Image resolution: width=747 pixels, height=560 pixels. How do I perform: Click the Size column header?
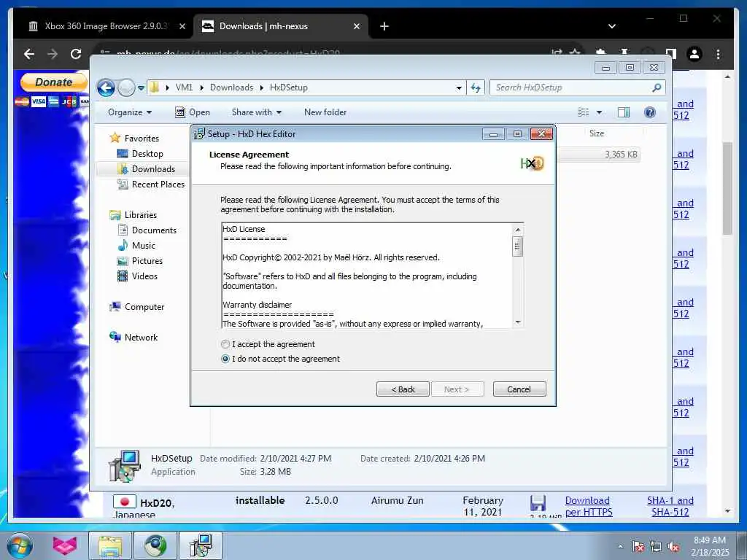pos(597,133)
